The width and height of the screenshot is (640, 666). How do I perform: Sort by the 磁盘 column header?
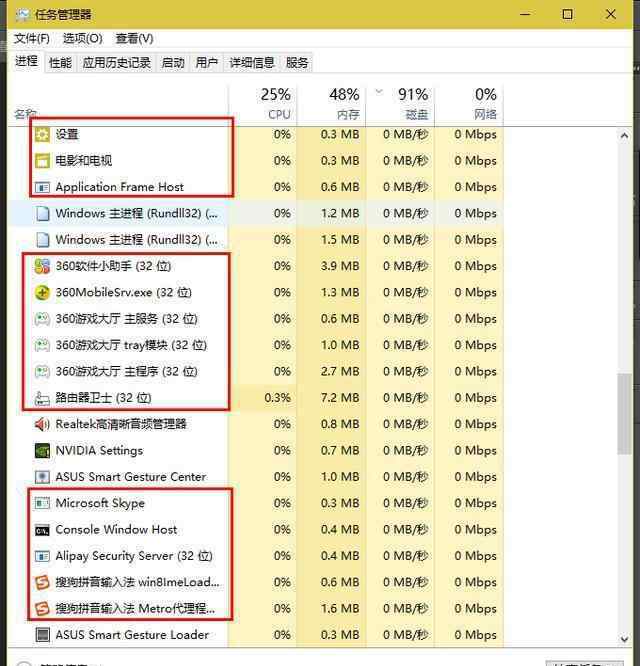tap(400, 104)
